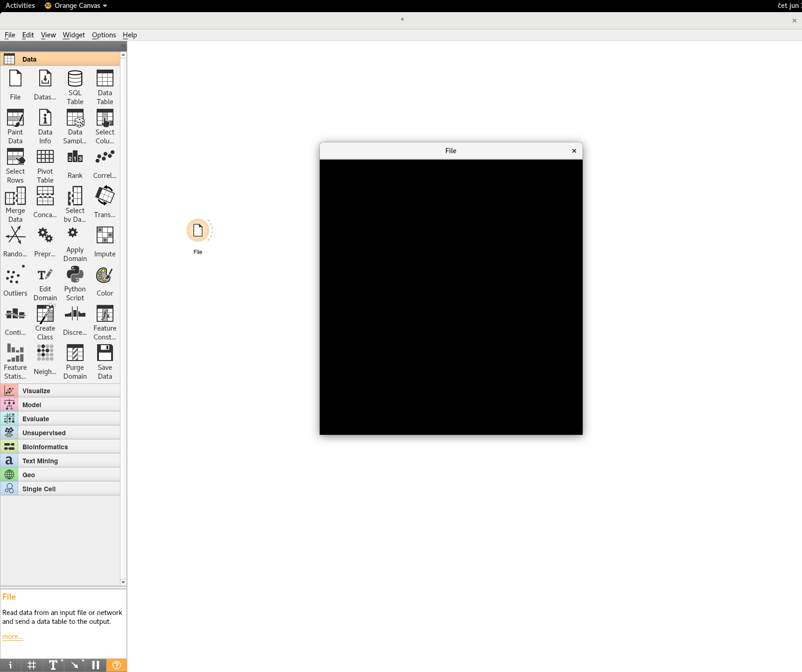Click the Activities button in top bar
802x672 pixels.
pos(20,6)
